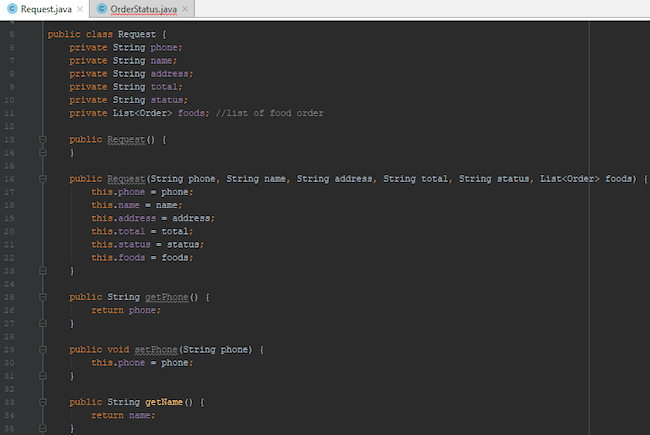Click fold end marker at line 35
The height and width of the screenshot is (435, 650).
coord(43,428)
